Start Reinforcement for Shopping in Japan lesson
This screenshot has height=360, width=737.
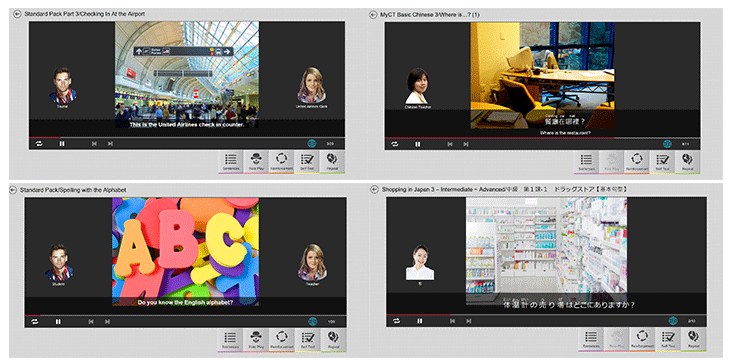click(643, 340)
